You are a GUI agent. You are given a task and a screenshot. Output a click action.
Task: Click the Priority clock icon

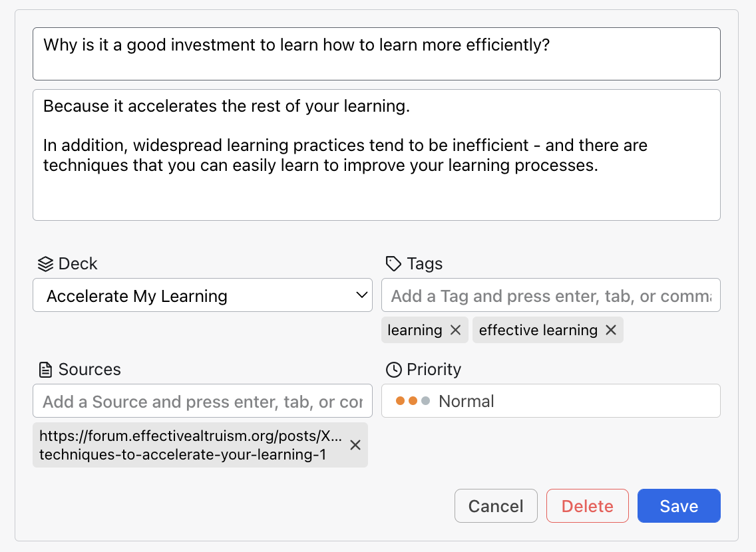point(393,370)
